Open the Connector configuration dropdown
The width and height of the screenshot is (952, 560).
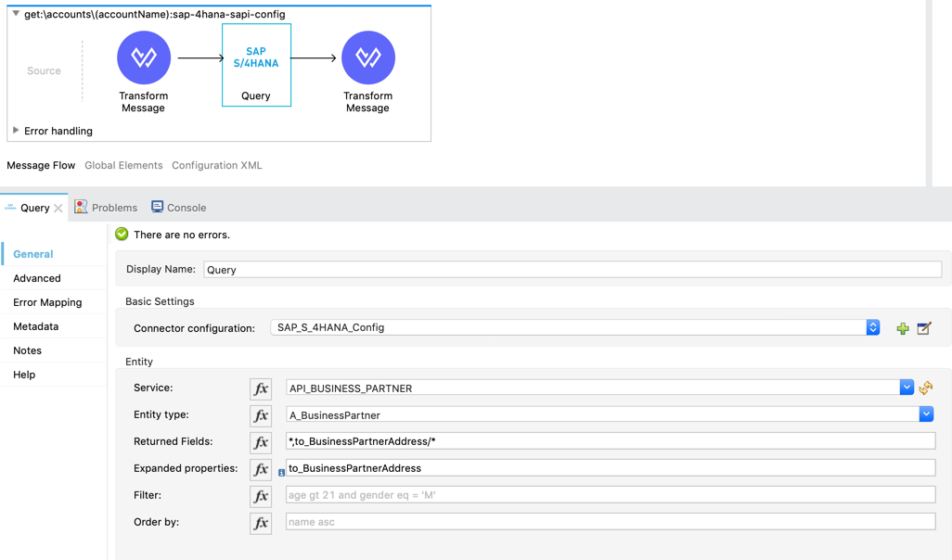click(872, 327)
